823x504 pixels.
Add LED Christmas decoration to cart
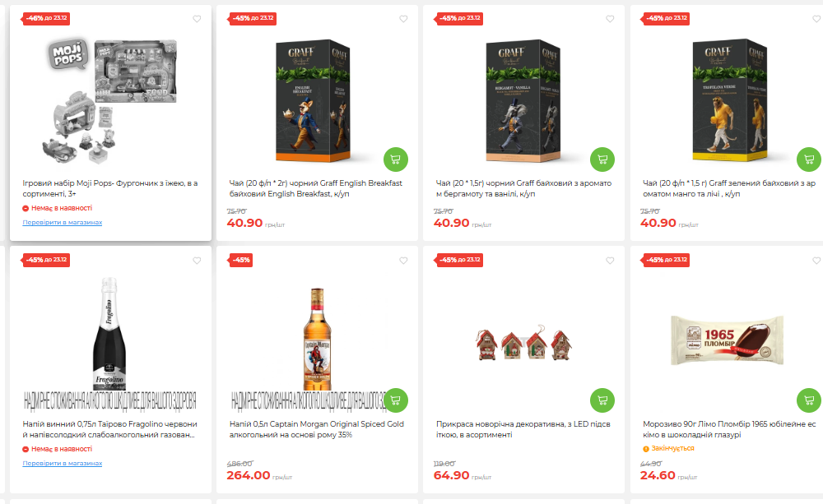pyautogui.click(x=602, y=400)
